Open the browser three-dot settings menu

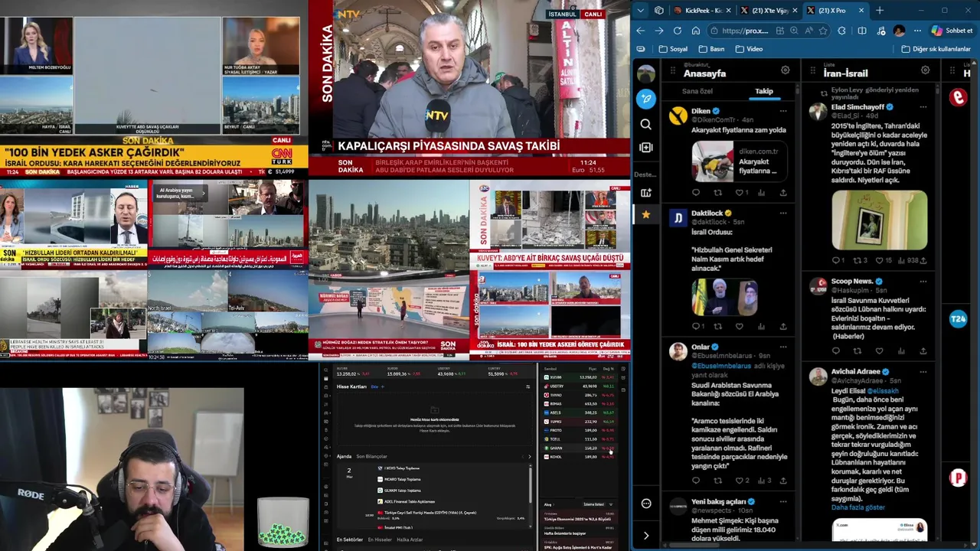(x=917, y=31)
